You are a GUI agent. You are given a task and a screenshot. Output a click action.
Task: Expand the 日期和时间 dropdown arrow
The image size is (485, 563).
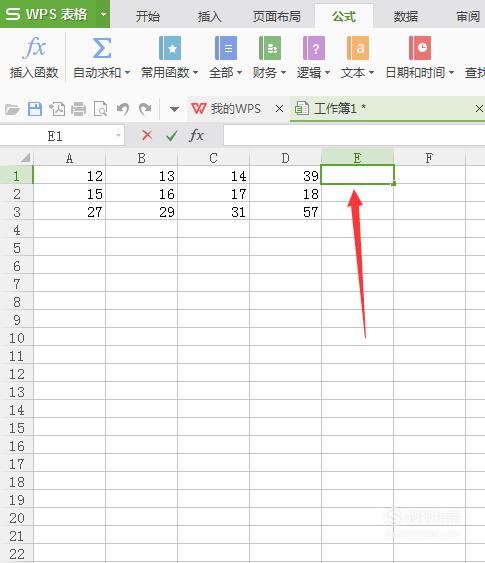pyautogui.click(x=452, y=73)
